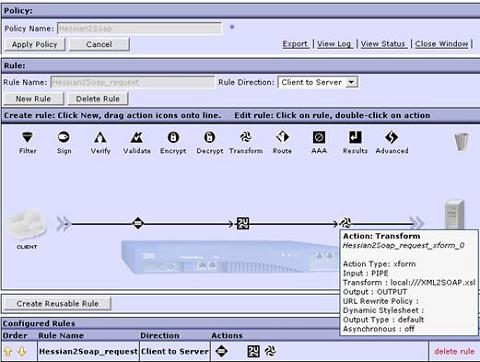Click the square convert action on rule line
480x362 pixels.
[243, 223]
